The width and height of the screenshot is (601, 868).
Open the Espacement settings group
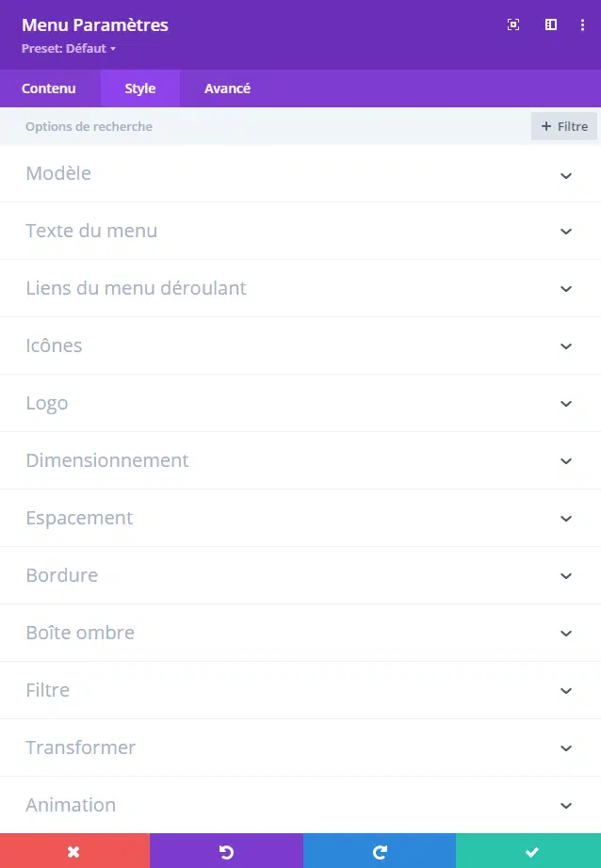click(x=300, y=518)
